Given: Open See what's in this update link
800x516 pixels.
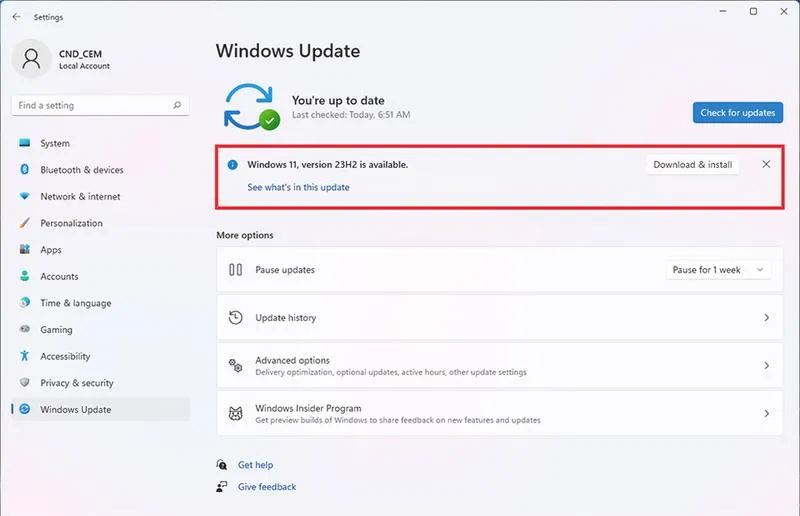Looking at the screenshot, I should coord(298,187).
